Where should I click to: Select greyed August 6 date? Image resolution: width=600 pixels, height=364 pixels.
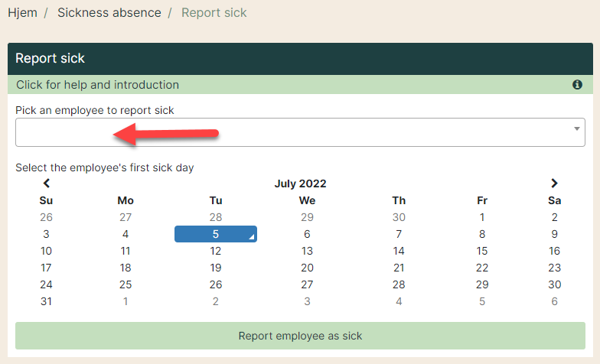(554, 301)
